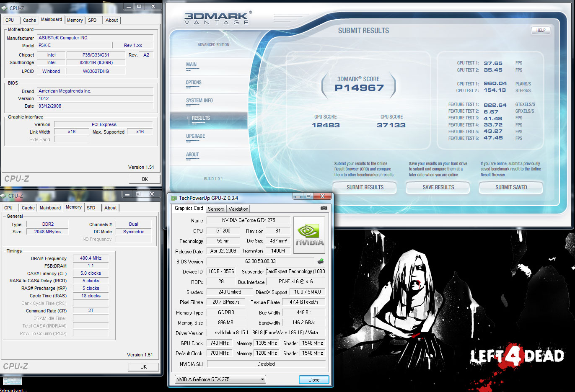This screenshot has height=392, width=575.
Task: Switch to the Validation tab in GPU-Z
Action: click(238, 209)
